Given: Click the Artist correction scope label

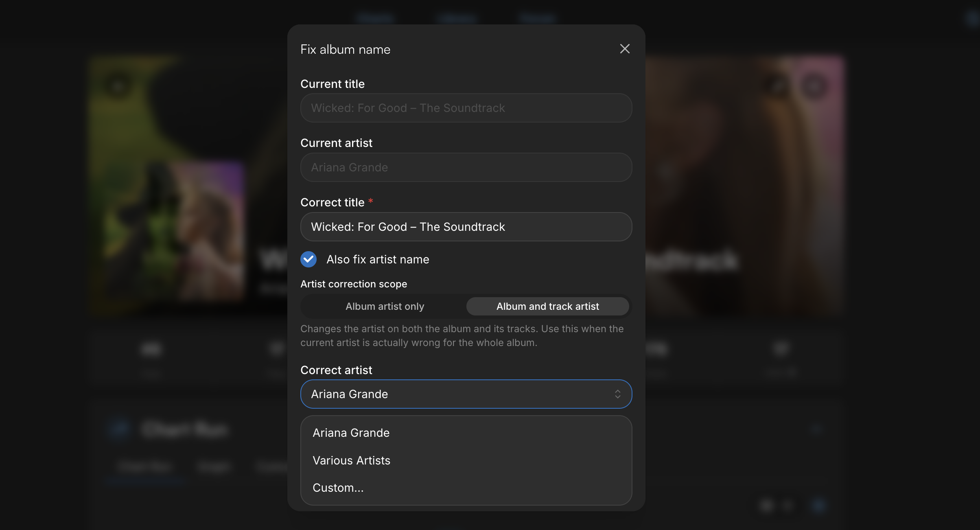Looking at the screenshot, I should click(x=354, y=284).
